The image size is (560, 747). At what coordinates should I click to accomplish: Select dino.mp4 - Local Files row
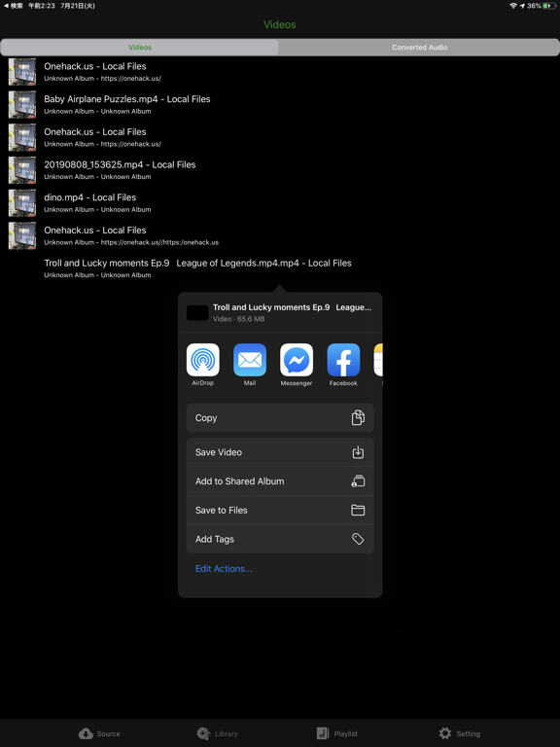[x=280, y=203]
